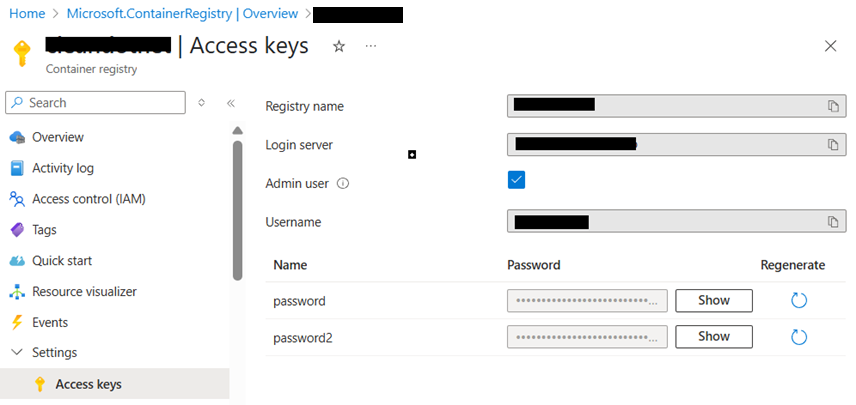The height and width of the screenshot is (405, 856).
Task: Copy the Username value
Action: (x=833, y=222)
